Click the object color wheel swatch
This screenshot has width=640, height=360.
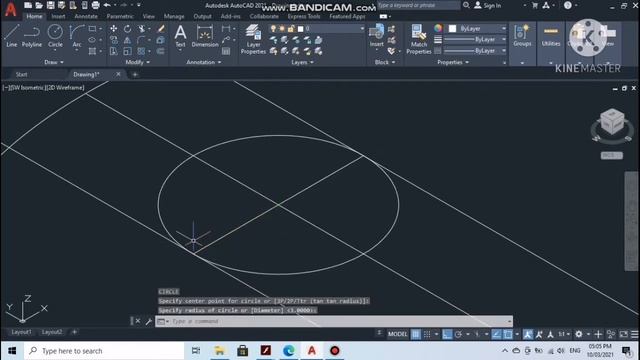(438, 28)
